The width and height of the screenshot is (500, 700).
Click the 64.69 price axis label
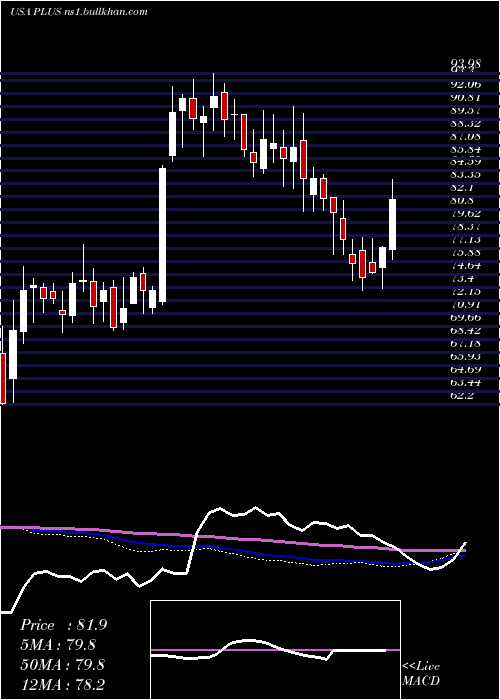465,370
